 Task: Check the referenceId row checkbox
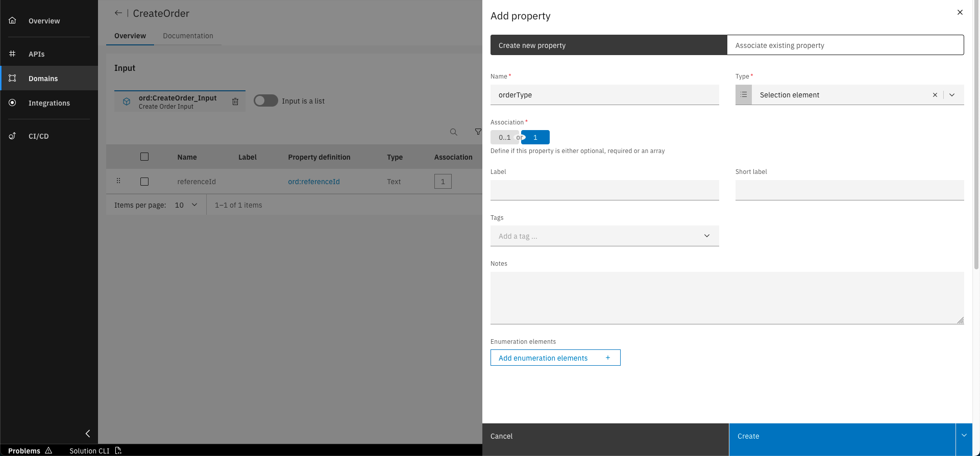(144, 182)
